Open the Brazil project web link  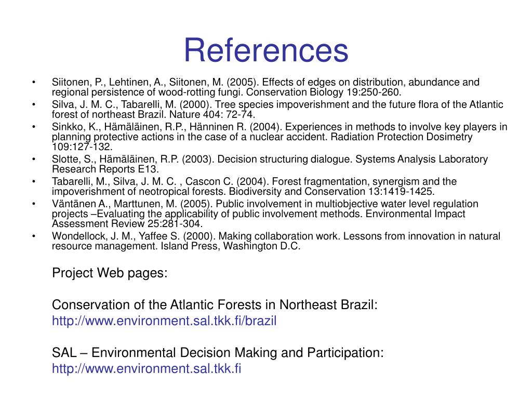(164, 321)
